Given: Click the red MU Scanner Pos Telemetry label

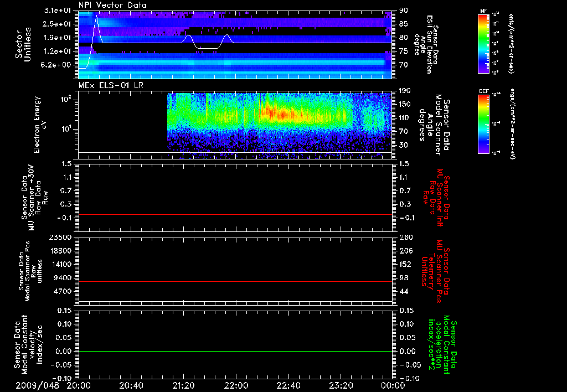Looking at the screenshot, I should point(435,272).
